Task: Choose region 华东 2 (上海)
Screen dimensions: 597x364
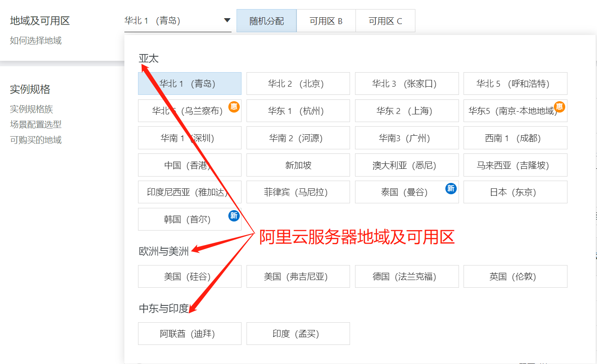Action: [407, 111]
